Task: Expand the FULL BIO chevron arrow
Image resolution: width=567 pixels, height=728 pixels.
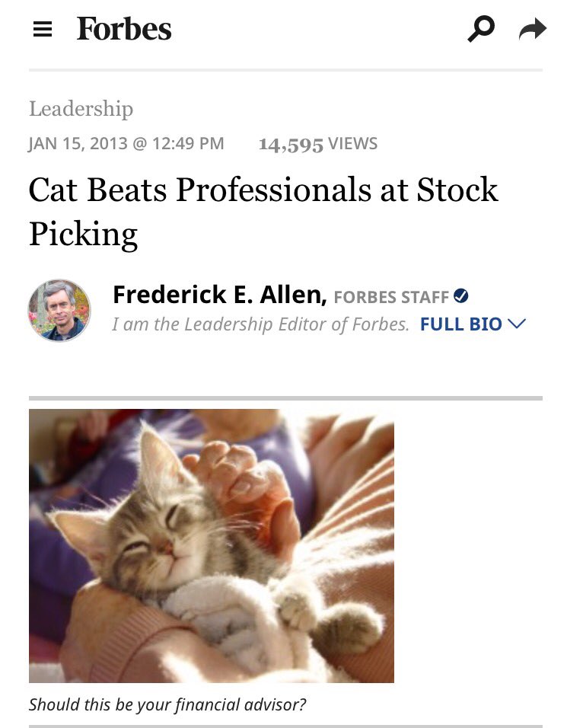Action: 517,323
